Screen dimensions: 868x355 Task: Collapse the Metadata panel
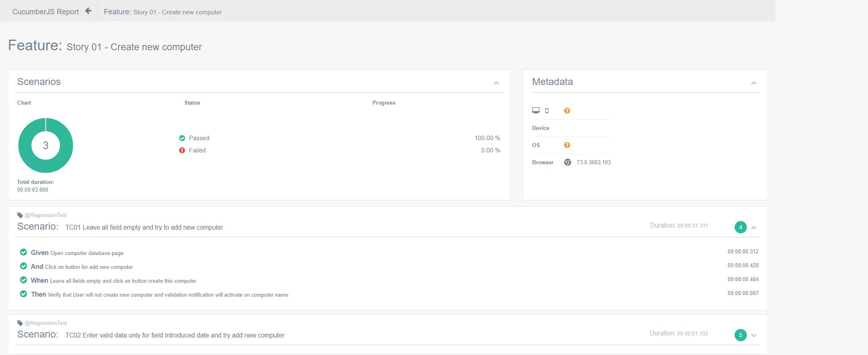click(754, 83)
